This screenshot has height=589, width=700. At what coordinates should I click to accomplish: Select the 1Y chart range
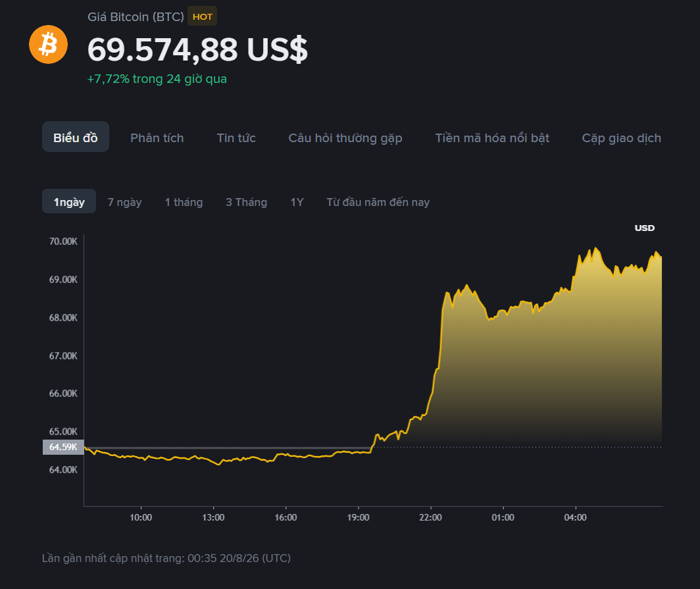(x=297, y=202)
